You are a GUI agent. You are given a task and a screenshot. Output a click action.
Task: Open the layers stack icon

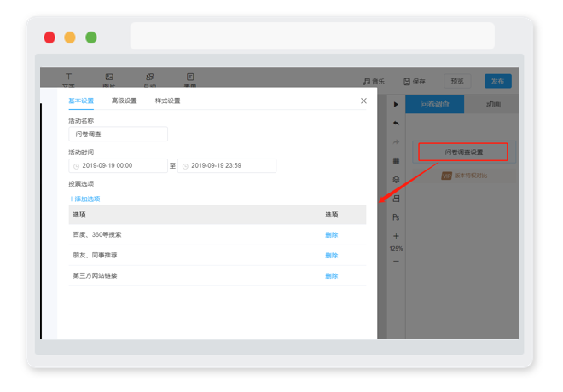(396, 179)
